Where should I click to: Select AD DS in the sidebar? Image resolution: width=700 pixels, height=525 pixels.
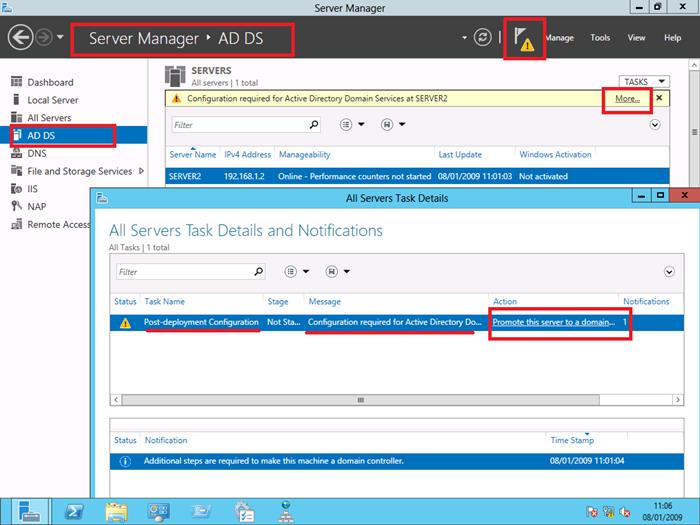pos(74,135)
